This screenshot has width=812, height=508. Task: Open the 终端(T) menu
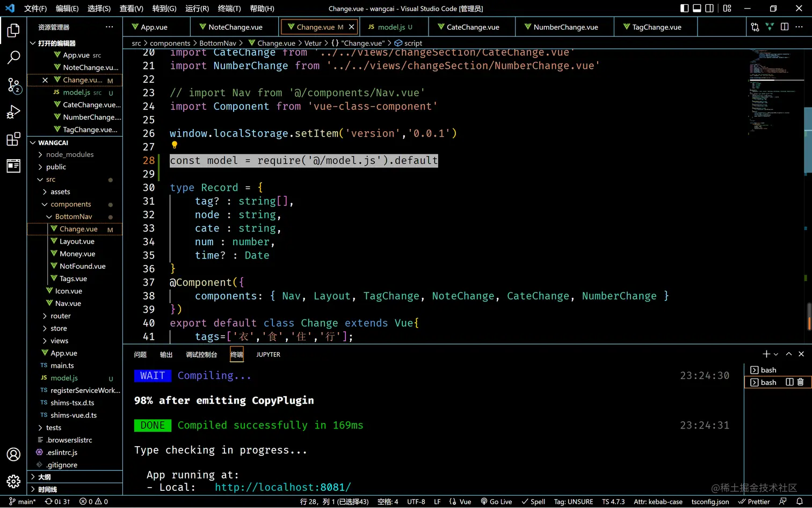[229, 9]
